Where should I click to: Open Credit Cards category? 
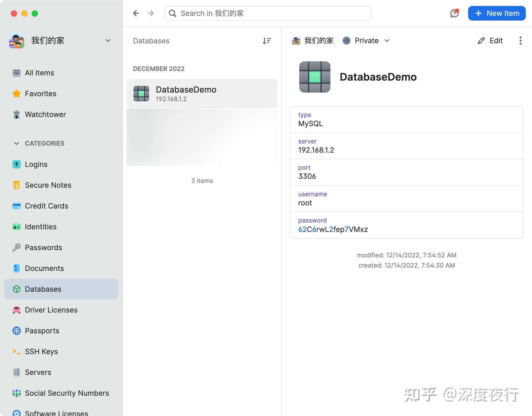click(46, 206)
